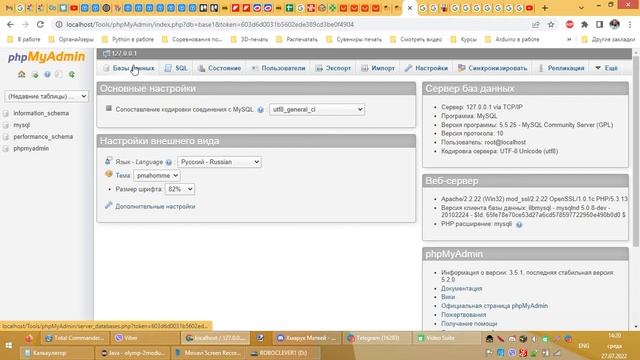Image resolution: width=640 pixels, height=360 pixels.
Task: Click the database icon beside information_schema
Action: click(6, 113)
